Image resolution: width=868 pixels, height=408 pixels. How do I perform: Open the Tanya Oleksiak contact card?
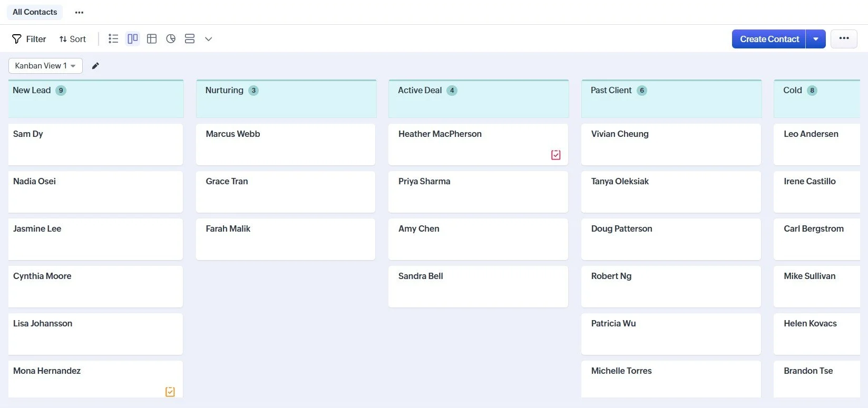671,192
